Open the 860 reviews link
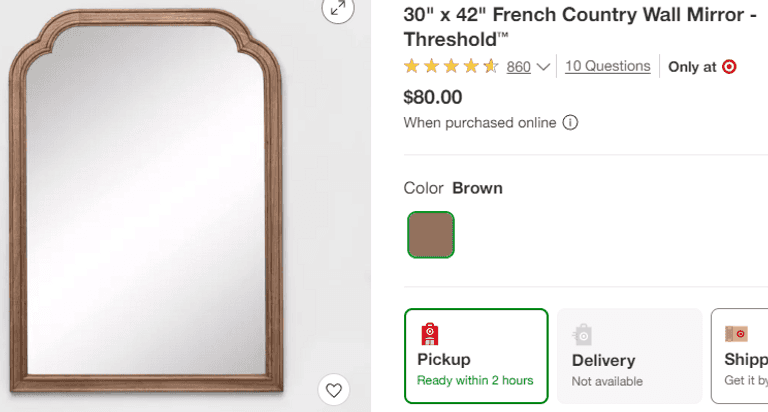Image resolution: width=768 pixels, height=412 pixels. pos(518,67)
